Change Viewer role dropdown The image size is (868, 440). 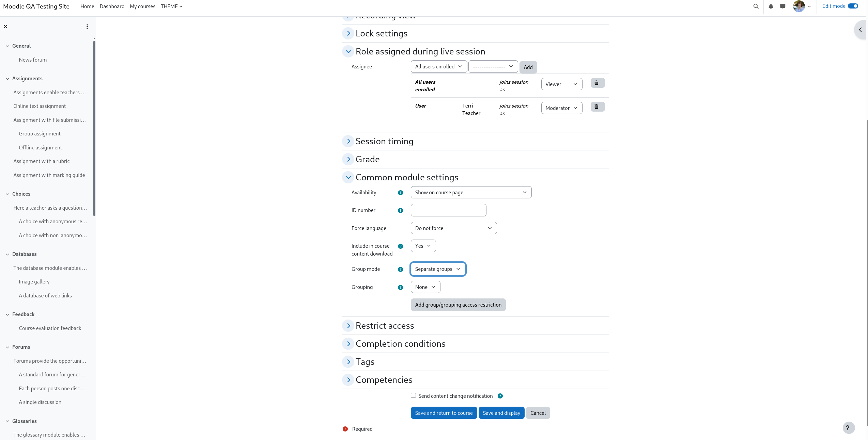click(x=561, y=84)
